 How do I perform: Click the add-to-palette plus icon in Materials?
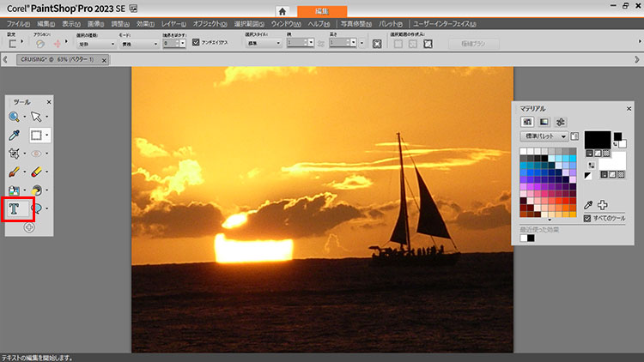pyautogui.click(x=603, y=204)
